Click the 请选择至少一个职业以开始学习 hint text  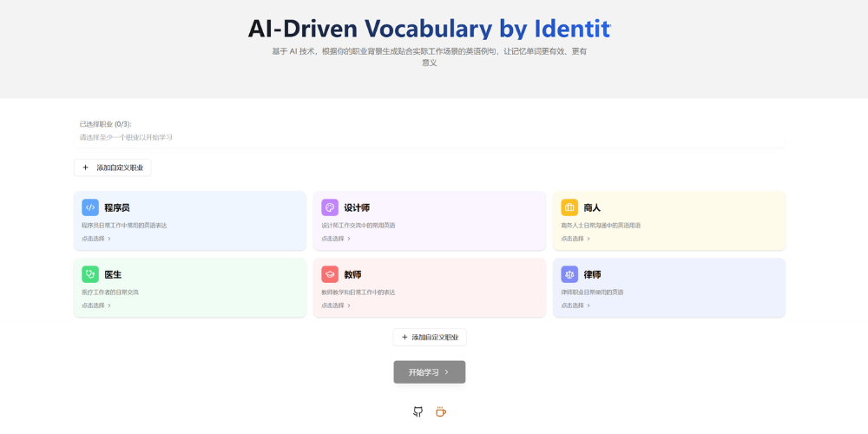126,137
